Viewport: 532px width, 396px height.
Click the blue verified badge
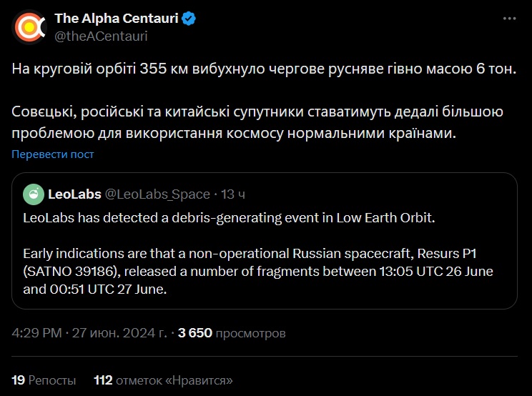pyautogui.click(x=189, y=19)
